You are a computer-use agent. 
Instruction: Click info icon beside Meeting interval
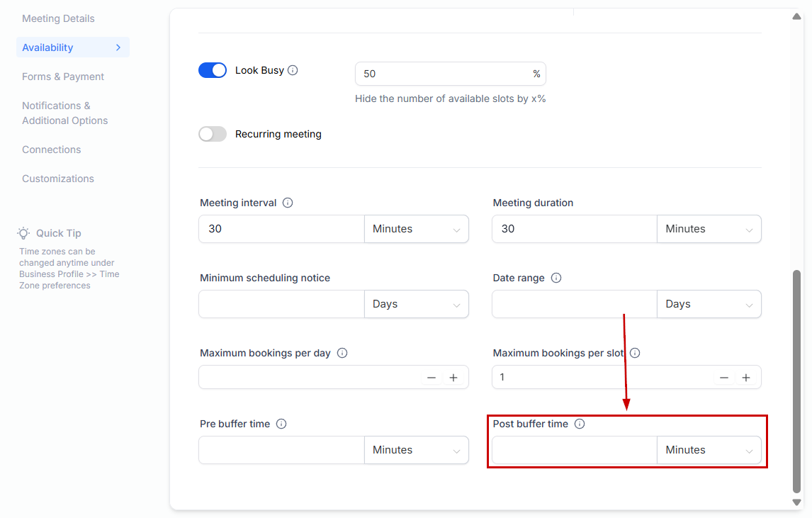(x=288, y=203)
